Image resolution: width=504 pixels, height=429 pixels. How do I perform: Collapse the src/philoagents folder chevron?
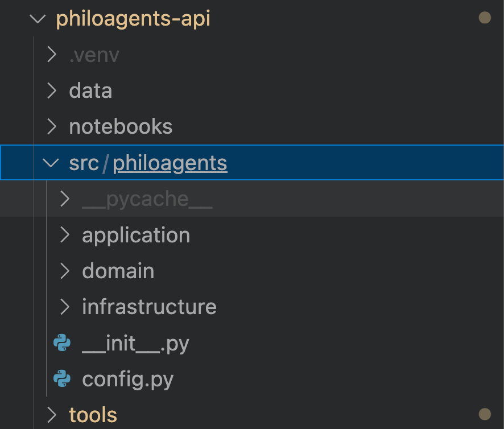(51, 163)
